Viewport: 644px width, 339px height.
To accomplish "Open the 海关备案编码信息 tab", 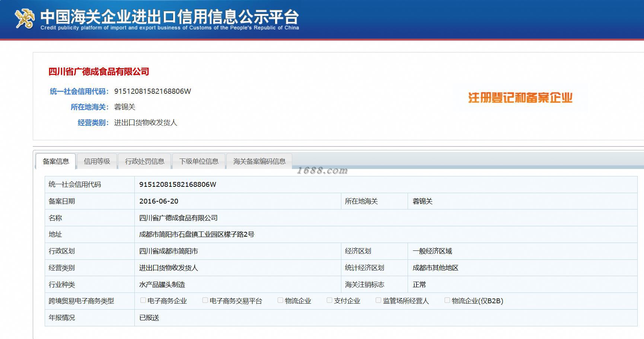I will coord(259,161).
